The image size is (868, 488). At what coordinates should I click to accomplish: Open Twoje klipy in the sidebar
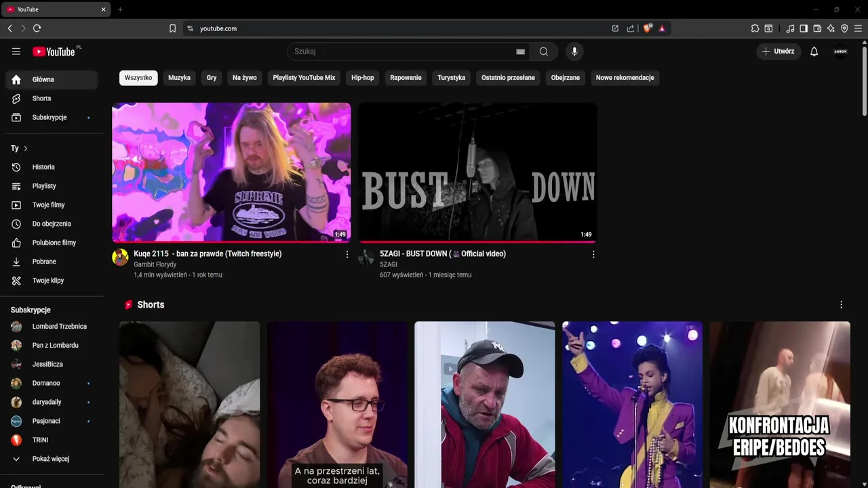[x=52, y=281]
